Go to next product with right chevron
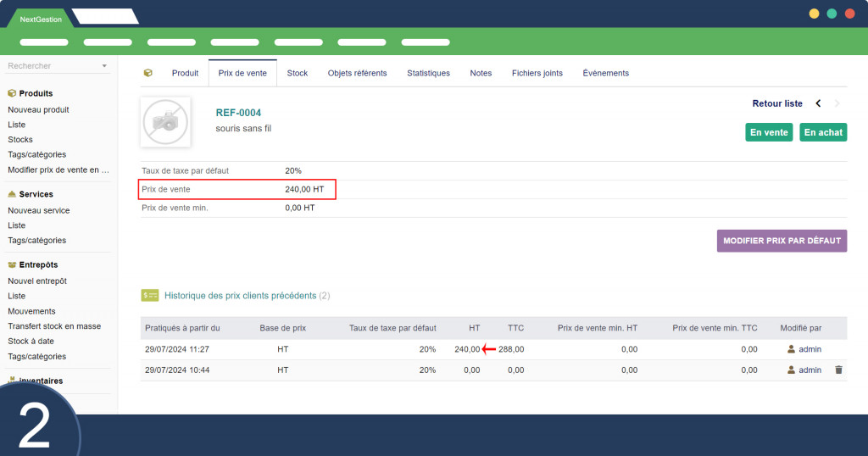 pyautogui.click(x=837, y=103)
